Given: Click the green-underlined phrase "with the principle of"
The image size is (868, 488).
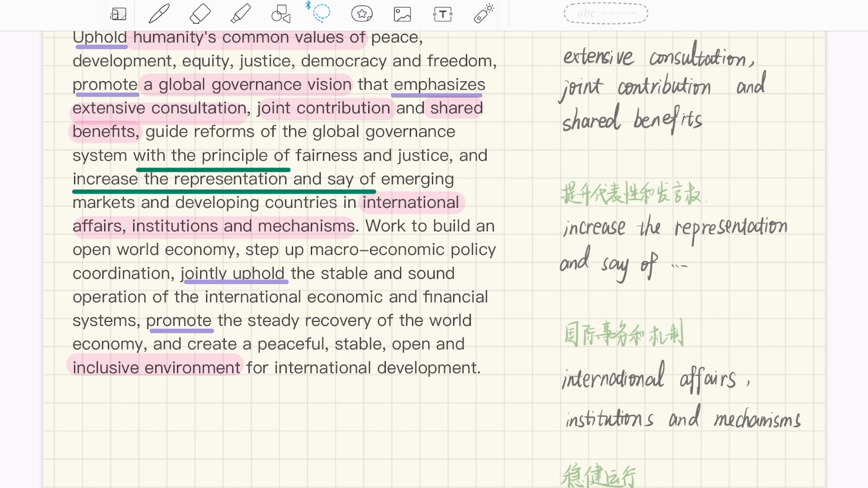Looking at the screenshot, I should pos(212,155).
